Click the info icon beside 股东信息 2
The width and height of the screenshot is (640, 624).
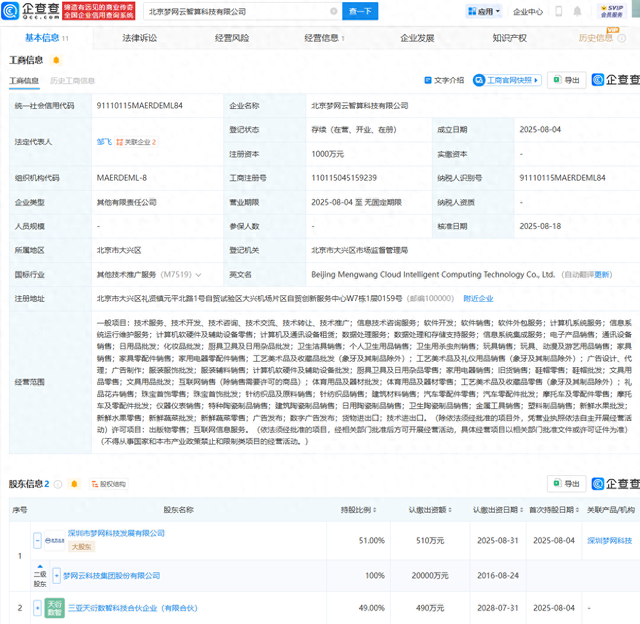pos(58,484)
